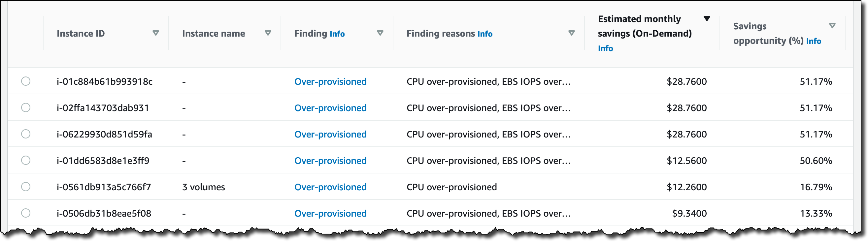Sort by Savings opportunity column arrow

[832, 26]
